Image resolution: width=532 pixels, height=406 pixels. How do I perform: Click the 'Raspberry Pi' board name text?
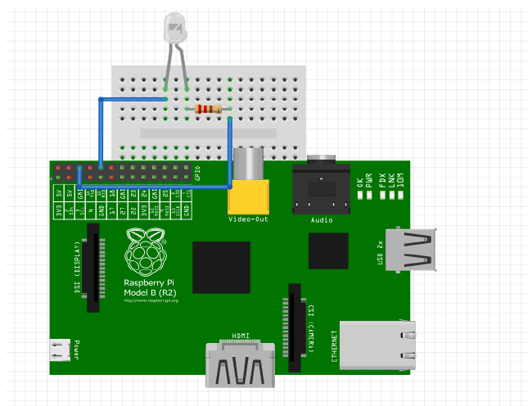[x=149, y=282]
